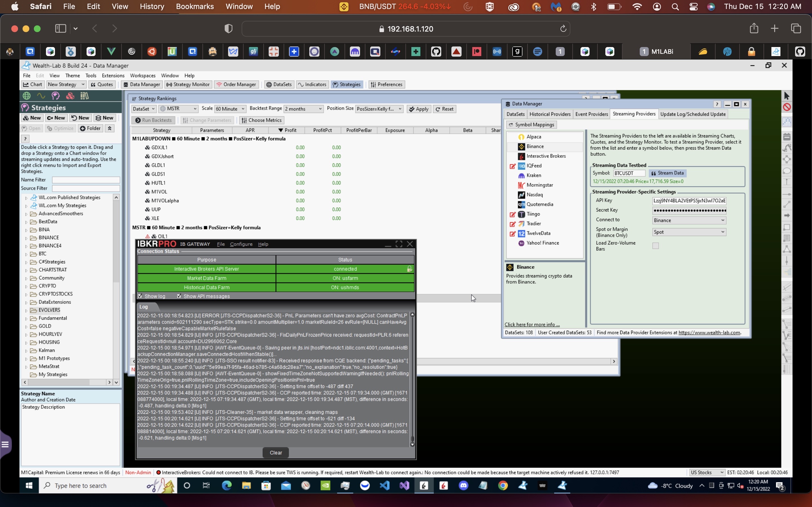Click the edit pencil icon beside IQFeed

click(x=512, y=166)
